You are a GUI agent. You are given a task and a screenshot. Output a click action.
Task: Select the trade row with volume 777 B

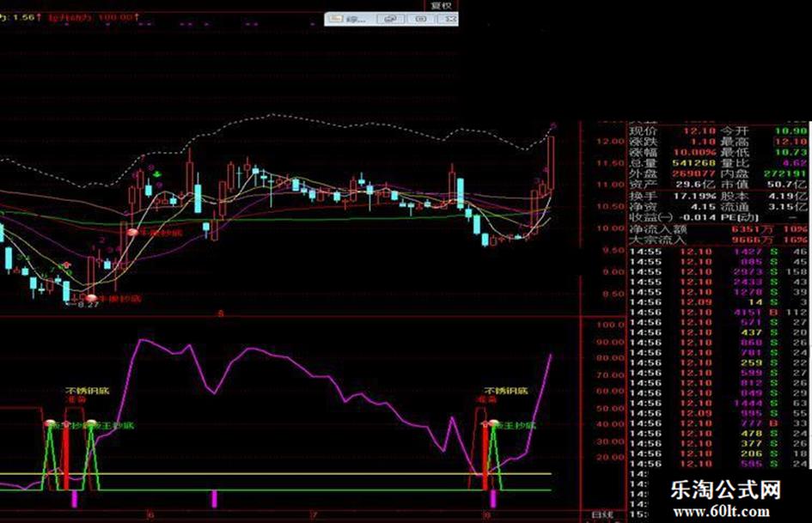(x=718, y=423)
